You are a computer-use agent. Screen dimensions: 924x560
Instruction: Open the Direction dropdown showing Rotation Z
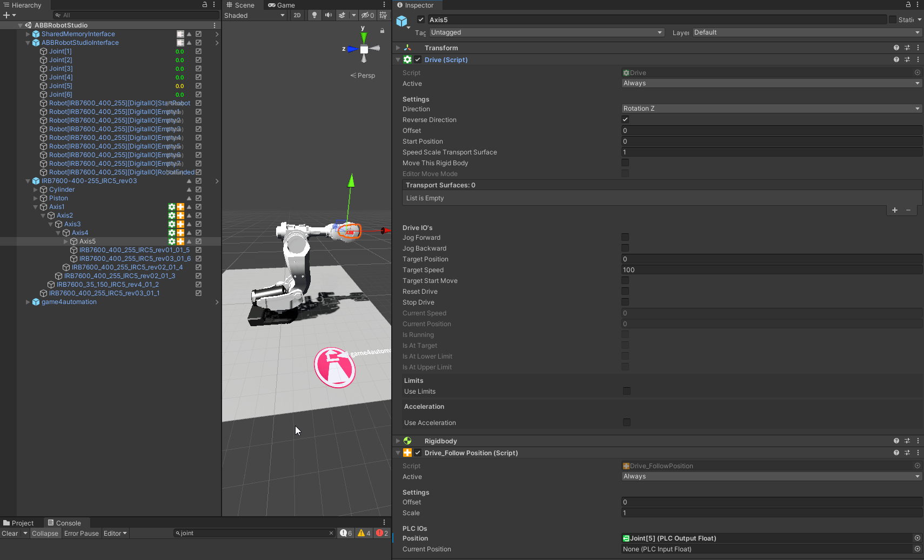pyautogui.click(x=771, y=109)
